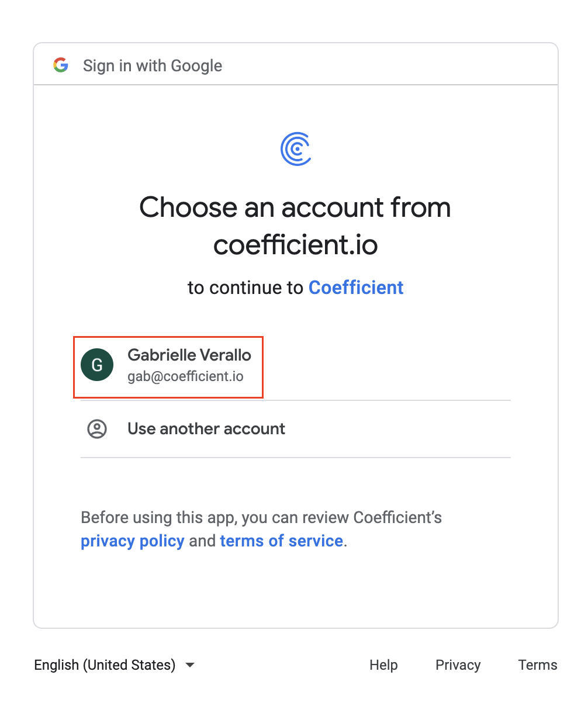This screenshot has width=588, height=720.
Task: Open the terms of service link
Action: pyautogui.click(x=281, y=541)
